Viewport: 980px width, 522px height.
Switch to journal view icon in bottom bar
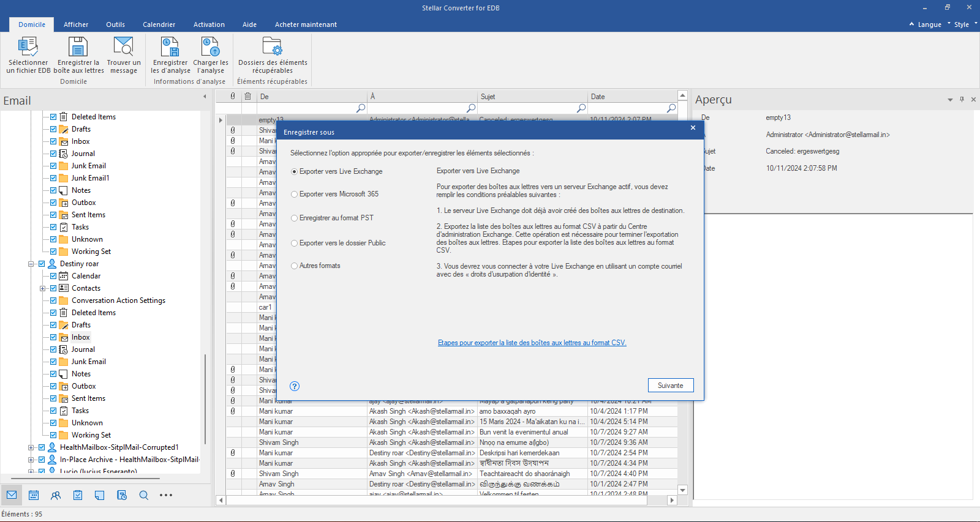[x=122, y=495]
